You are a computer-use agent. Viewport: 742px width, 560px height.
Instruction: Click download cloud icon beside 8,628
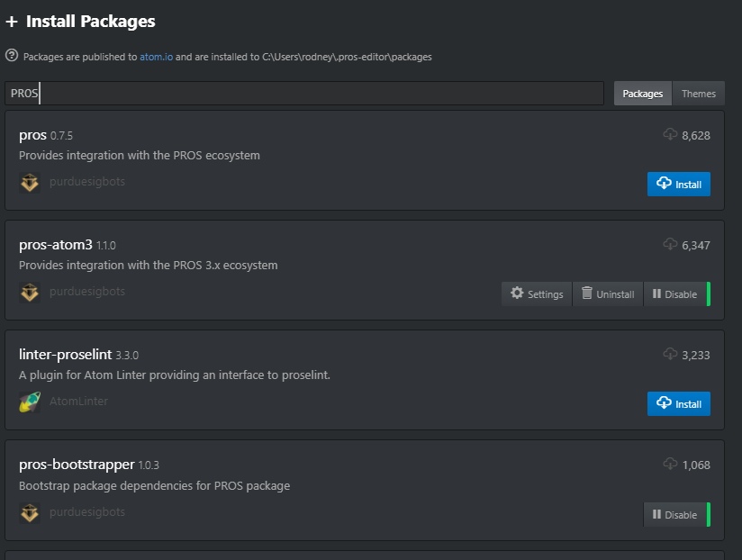(670, 134)
